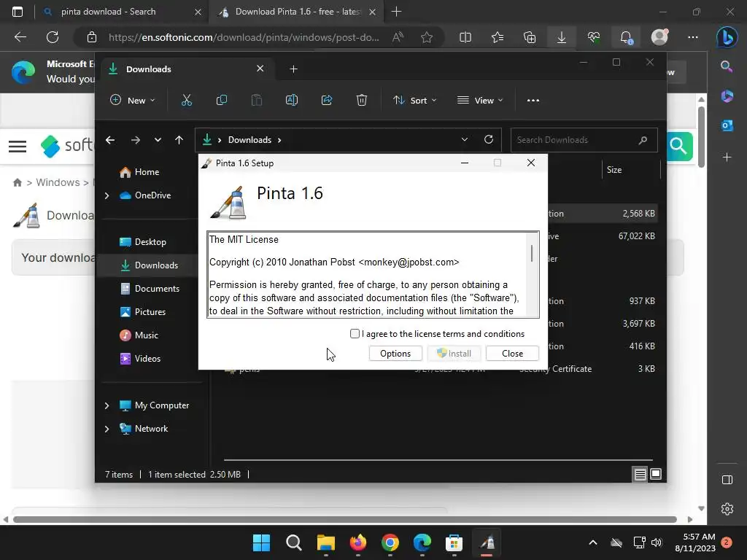Open Videos in Explorer sidebar

coord(147,359)
